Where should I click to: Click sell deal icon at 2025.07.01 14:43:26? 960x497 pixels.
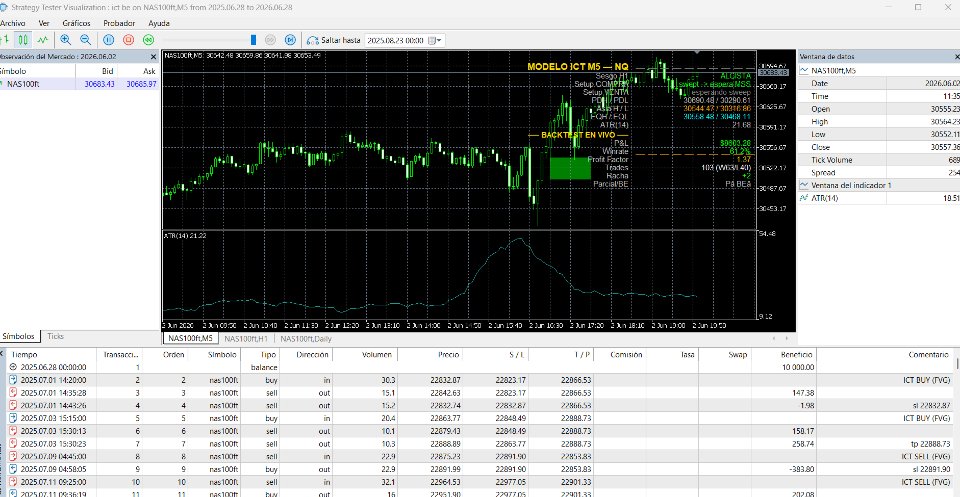pyautogui.click(x=13, y=405)
